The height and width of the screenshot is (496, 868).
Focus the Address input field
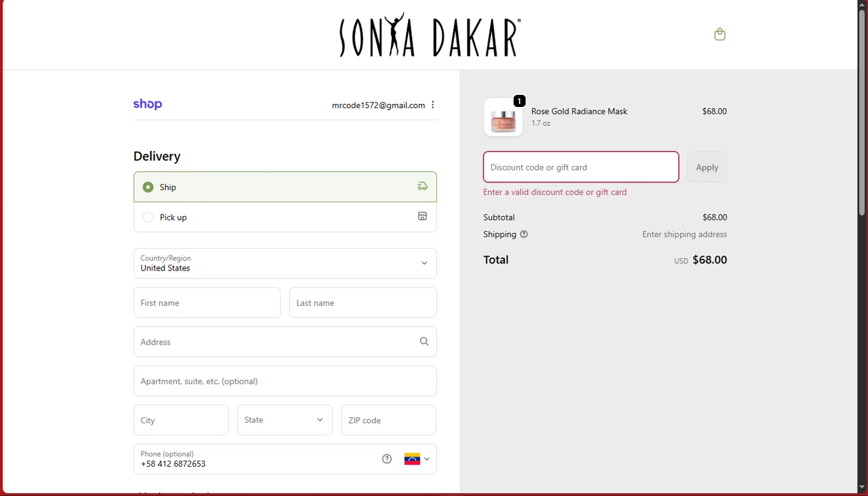coord(285,342)
